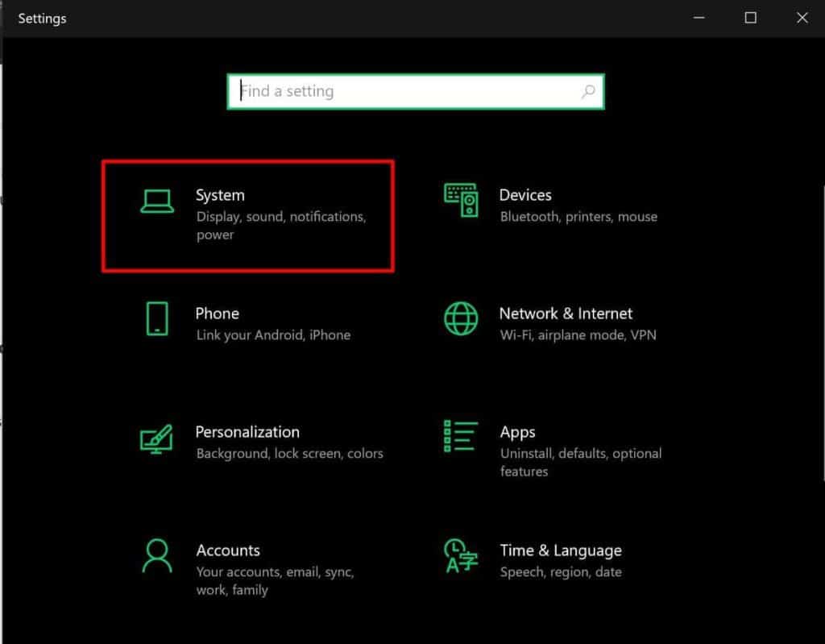
Task: Click the search magnifying glass icon
Action: point(587,91)
